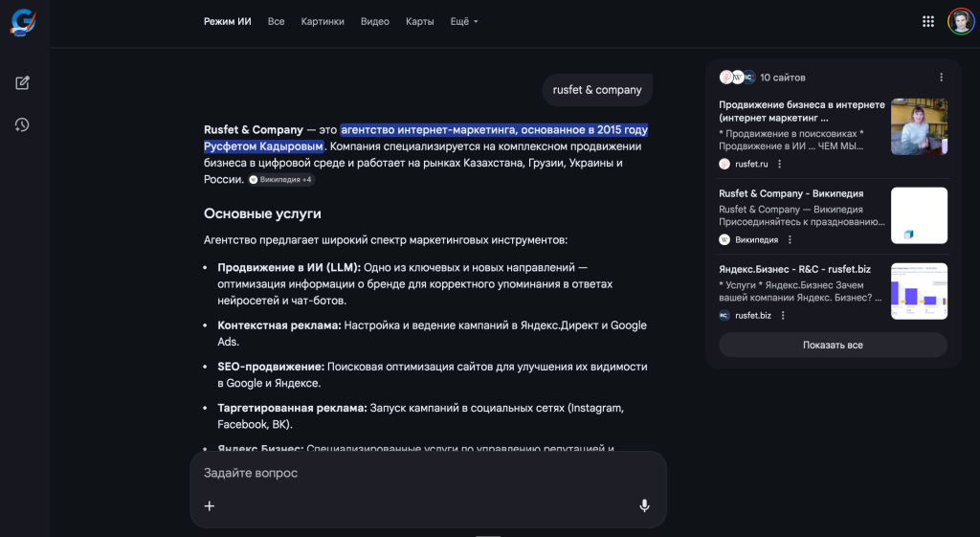This screenshot has width=980, height=537.
Task: Switch to the Все tab
Action: [x=277, y=21]
